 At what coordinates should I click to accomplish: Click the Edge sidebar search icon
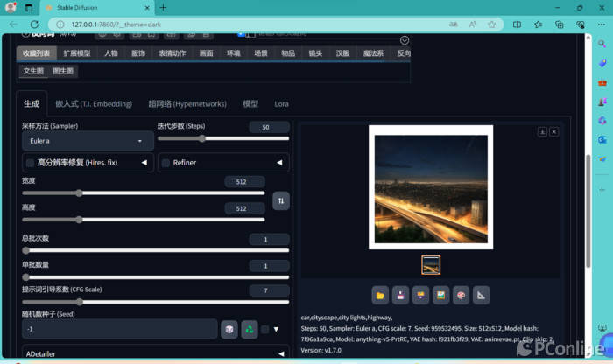[x=602, y=44]
